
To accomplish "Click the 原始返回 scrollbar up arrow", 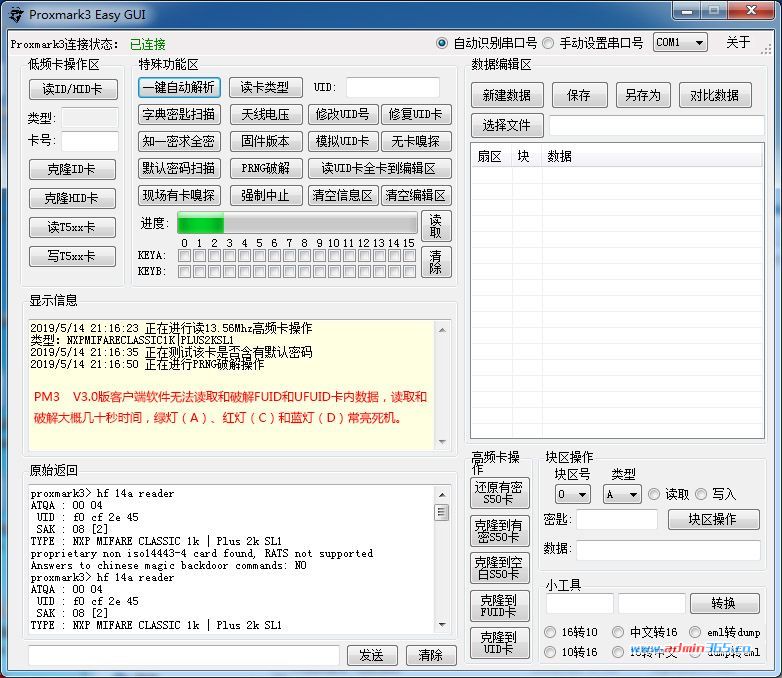I will (x=442, y=494).
